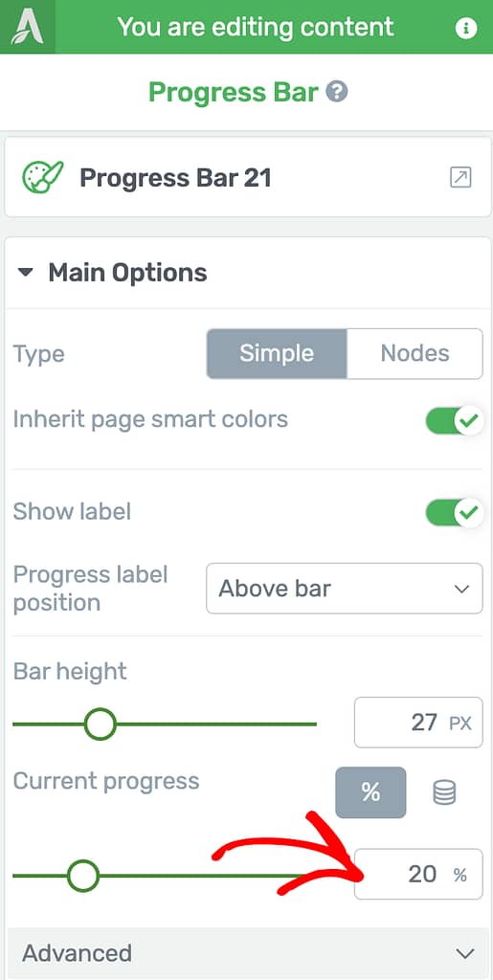Screen dimensions: 493x980
Task: Open the Progress label position dropdown
Action: click(345, 589)
